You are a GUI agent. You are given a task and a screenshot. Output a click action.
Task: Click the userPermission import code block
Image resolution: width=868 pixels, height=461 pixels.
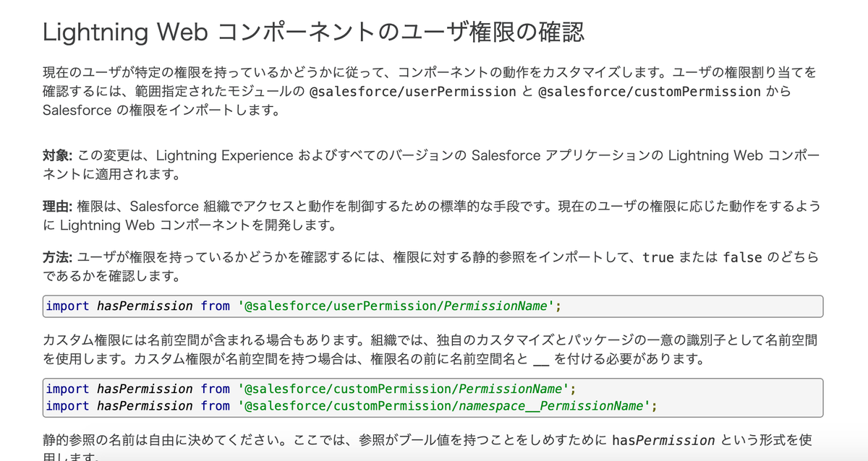click(433, 306)
